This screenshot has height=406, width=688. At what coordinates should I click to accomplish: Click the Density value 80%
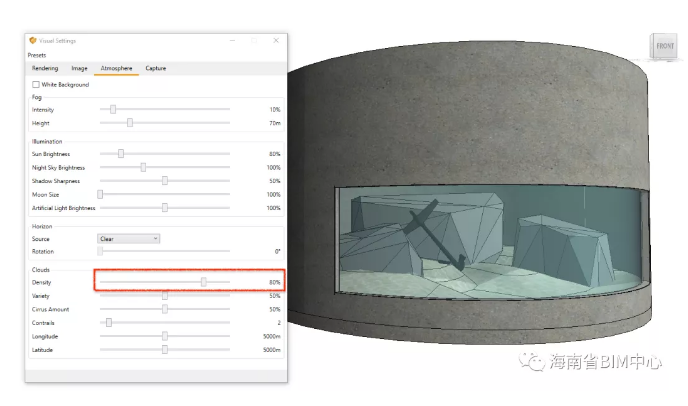click(275, 283)
